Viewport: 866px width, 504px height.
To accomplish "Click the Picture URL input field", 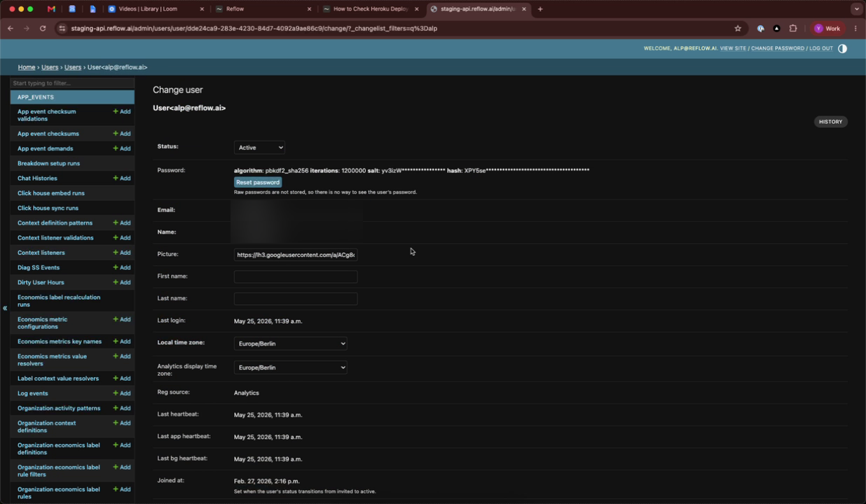I will click(x=296, y=255).
